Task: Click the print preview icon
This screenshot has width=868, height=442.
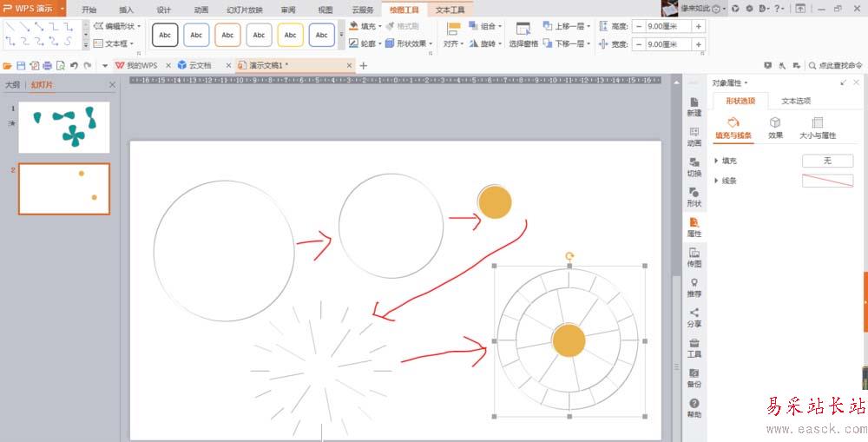Action: click(61, 65)
